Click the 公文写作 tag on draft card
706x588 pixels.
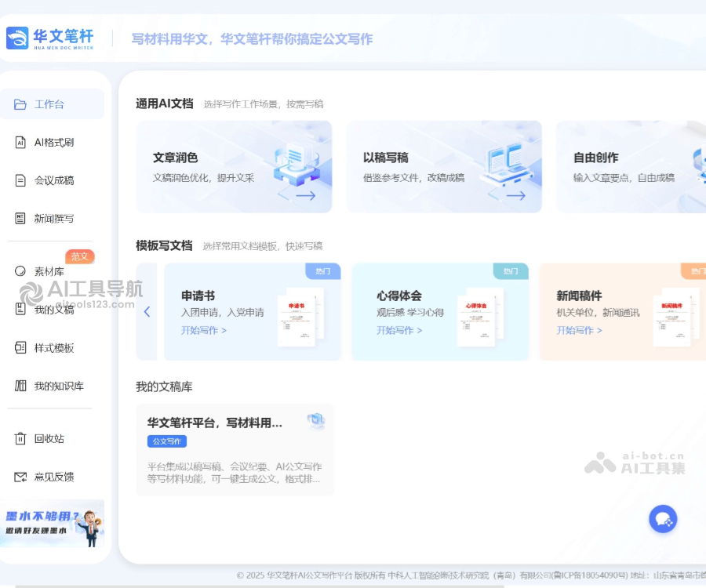point(167,441)
